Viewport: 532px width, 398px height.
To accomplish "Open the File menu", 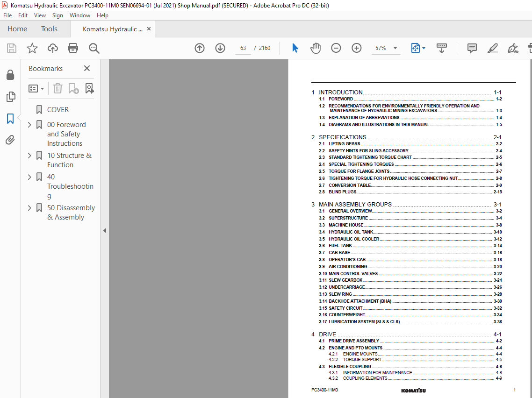I will click(x=7, y=15).
